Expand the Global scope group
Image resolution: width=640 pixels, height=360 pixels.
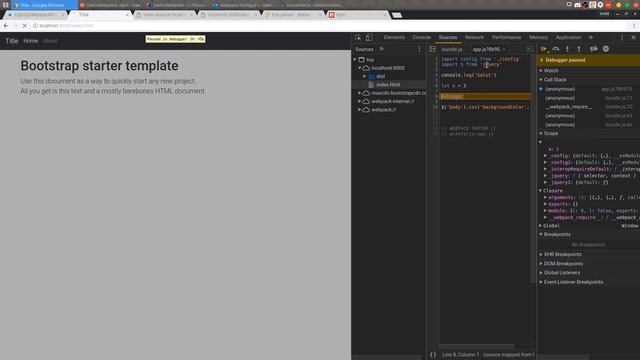540,226
